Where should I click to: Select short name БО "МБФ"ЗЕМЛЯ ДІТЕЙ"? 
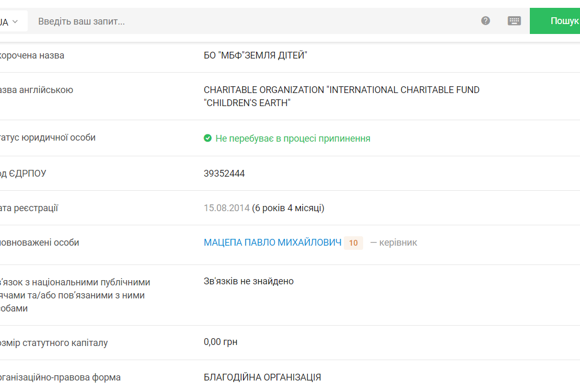[x=255, y=55]
